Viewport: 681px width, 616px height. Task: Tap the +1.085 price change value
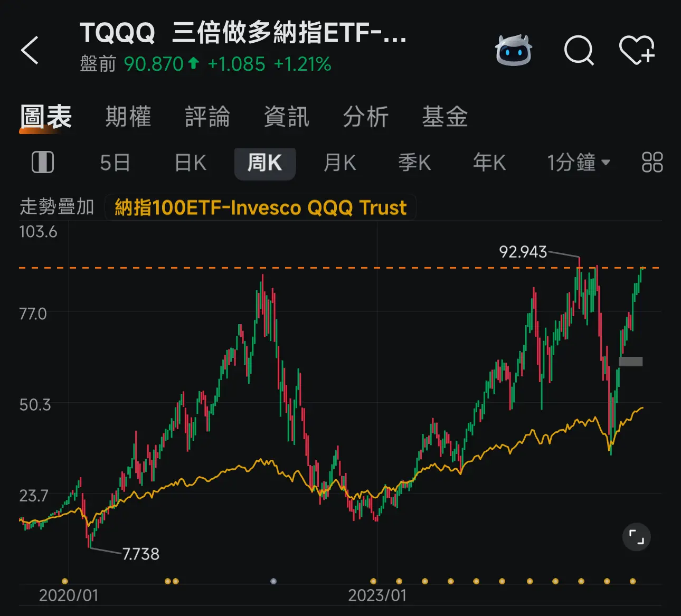237,64
